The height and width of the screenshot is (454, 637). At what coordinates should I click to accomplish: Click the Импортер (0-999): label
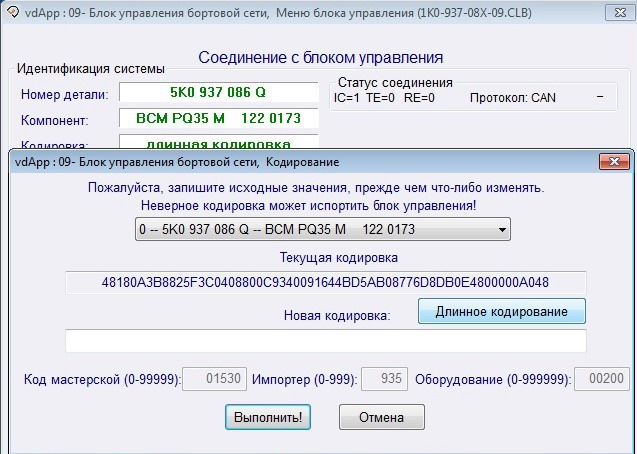(x=305, y=380)
